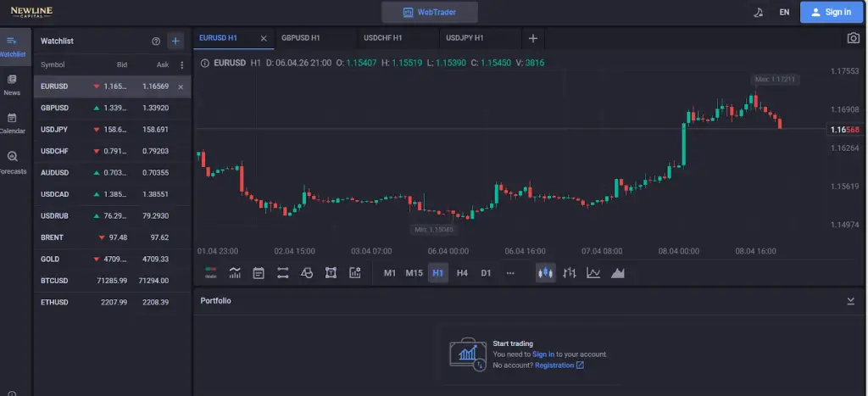Switch to the GBPUSD H1 tab

pyautogui.click(x=315, y=38)
